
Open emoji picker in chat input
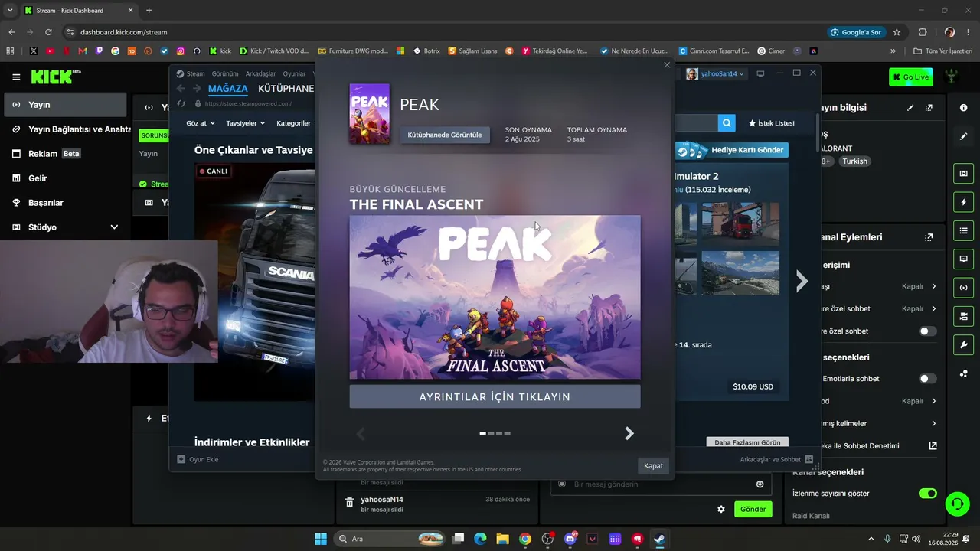click(759, 484)
